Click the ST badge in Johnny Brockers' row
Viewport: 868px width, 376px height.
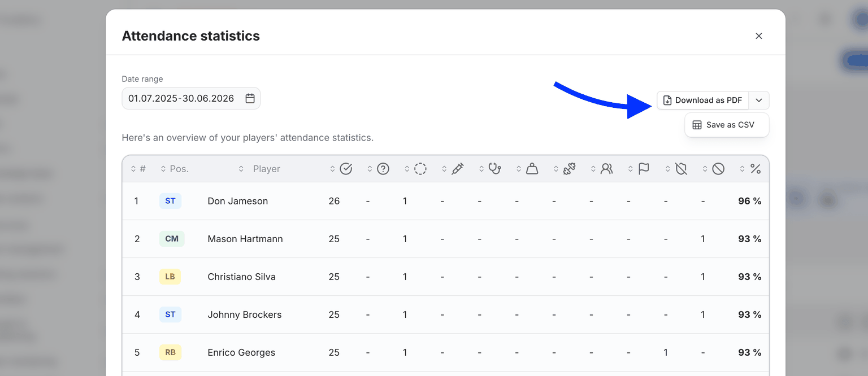point(170,314)
